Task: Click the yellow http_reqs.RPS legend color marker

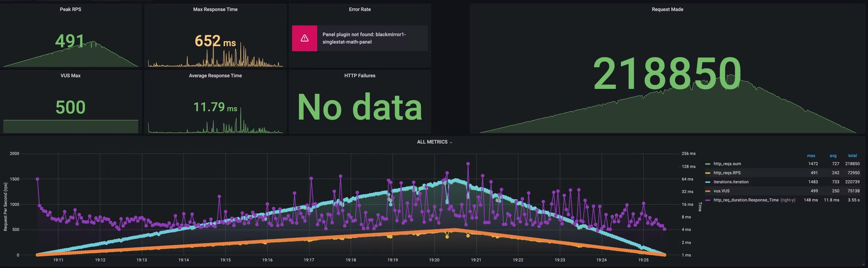Action: tap(707, 173)
